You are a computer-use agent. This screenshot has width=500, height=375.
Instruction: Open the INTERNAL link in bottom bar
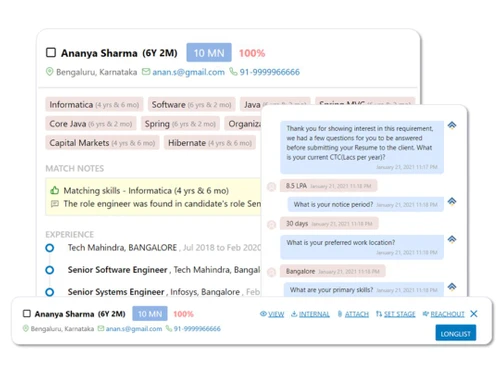click(x=314, y=314)
